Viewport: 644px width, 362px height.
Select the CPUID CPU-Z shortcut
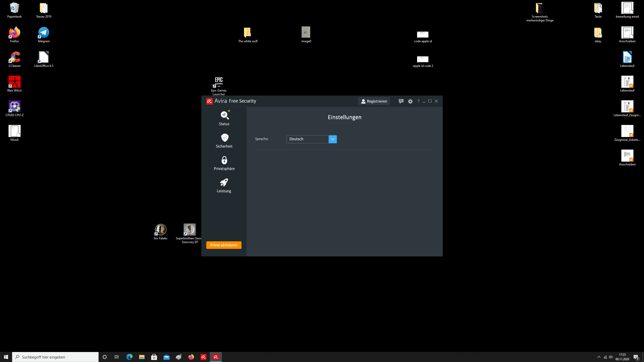tap(14, 109)
